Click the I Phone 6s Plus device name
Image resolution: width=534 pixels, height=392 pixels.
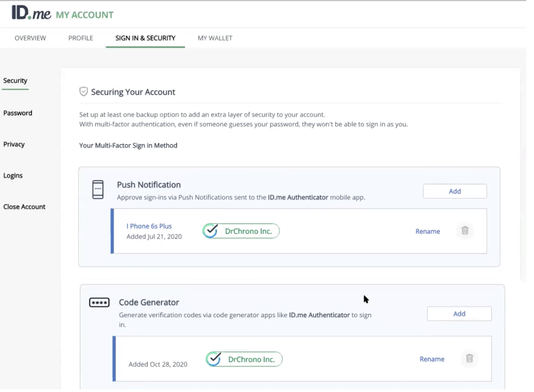coord(149,226)
